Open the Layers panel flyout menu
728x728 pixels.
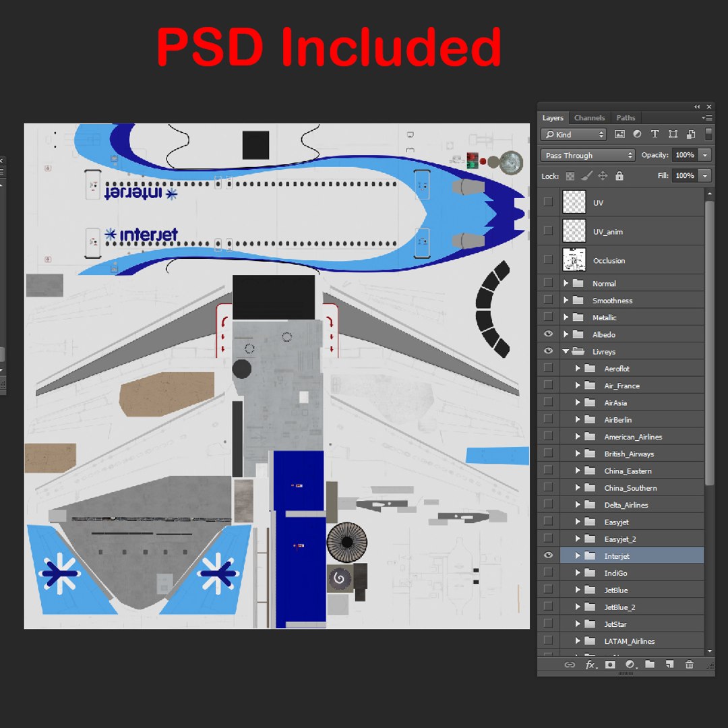706,118
